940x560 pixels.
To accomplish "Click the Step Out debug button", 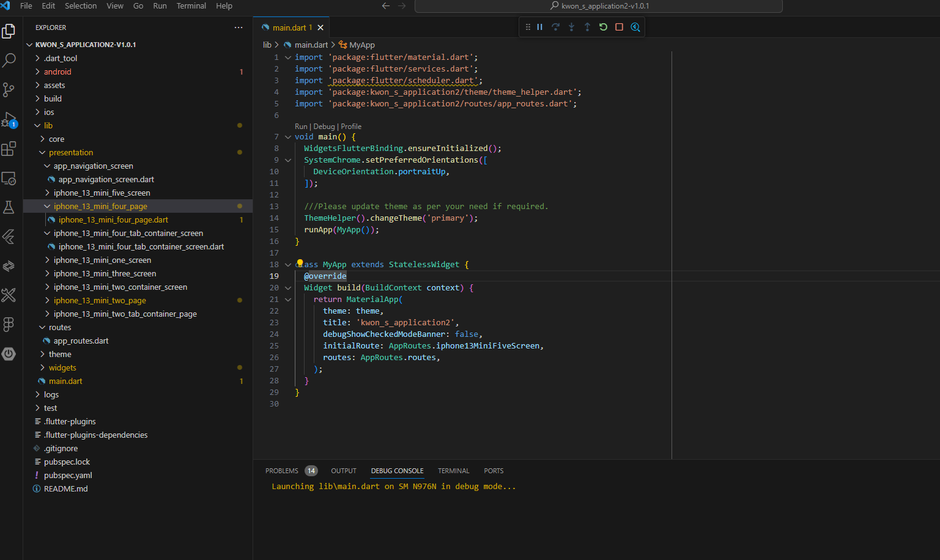I will tap(587, 27).
